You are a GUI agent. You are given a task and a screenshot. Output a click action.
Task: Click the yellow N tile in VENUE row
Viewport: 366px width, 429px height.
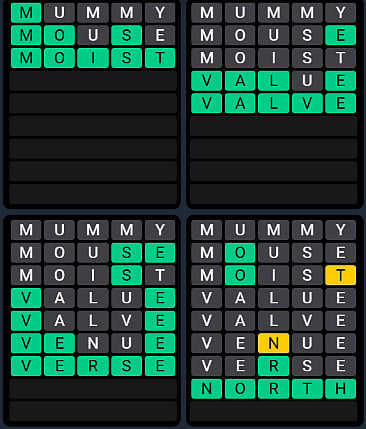(273, 343)
